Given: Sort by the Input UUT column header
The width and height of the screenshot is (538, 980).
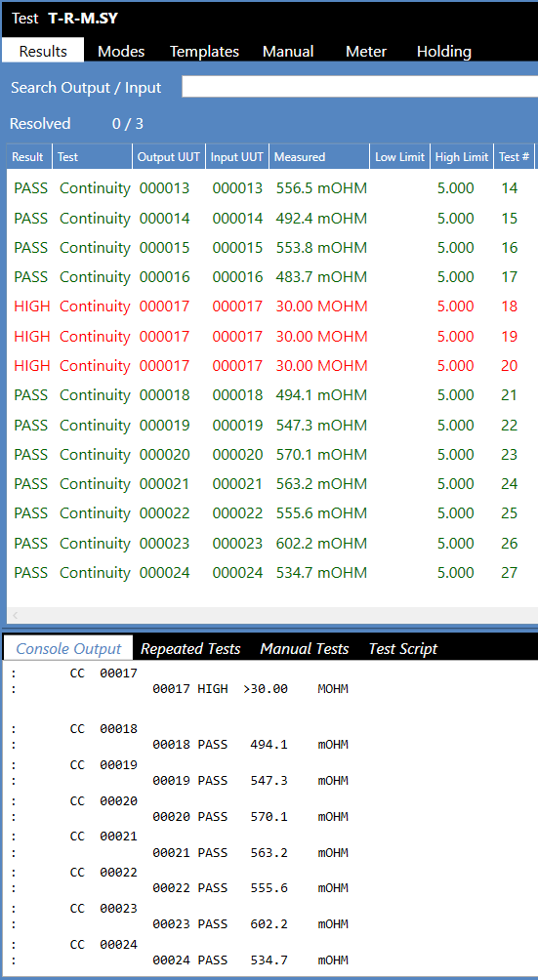Looking at the screenshot, I should pyautogui.click(x=237, y=157).
